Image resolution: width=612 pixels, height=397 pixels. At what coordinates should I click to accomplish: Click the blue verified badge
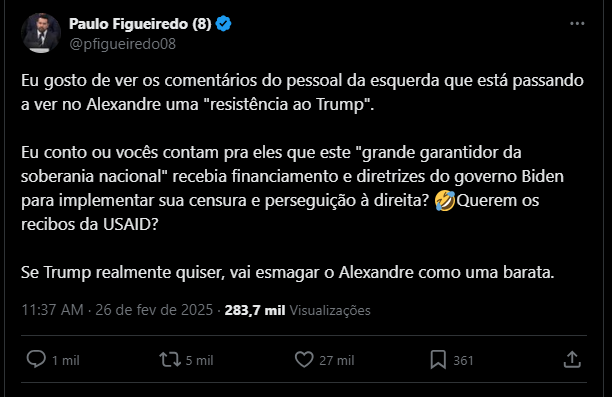click(x=224, y=24)
